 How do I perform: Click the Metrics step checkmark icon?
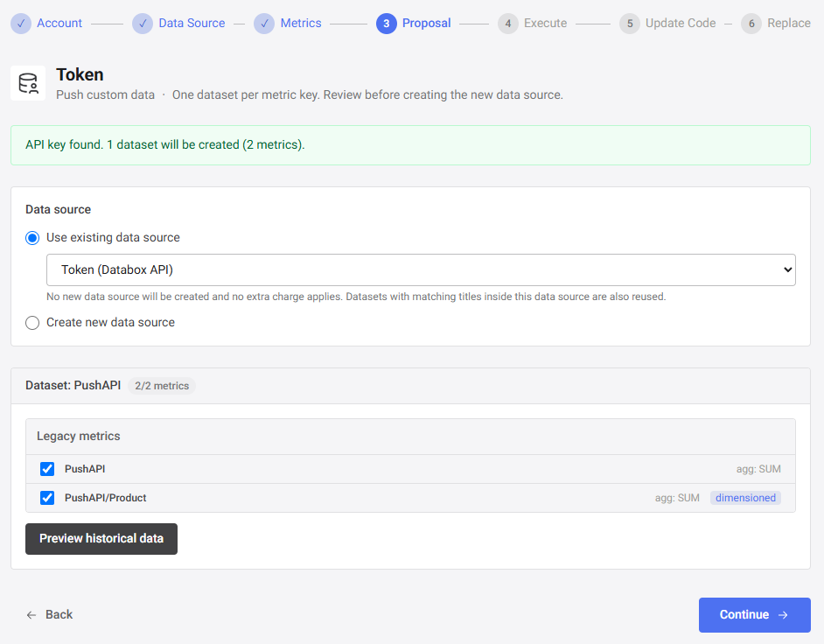(264, 24)
